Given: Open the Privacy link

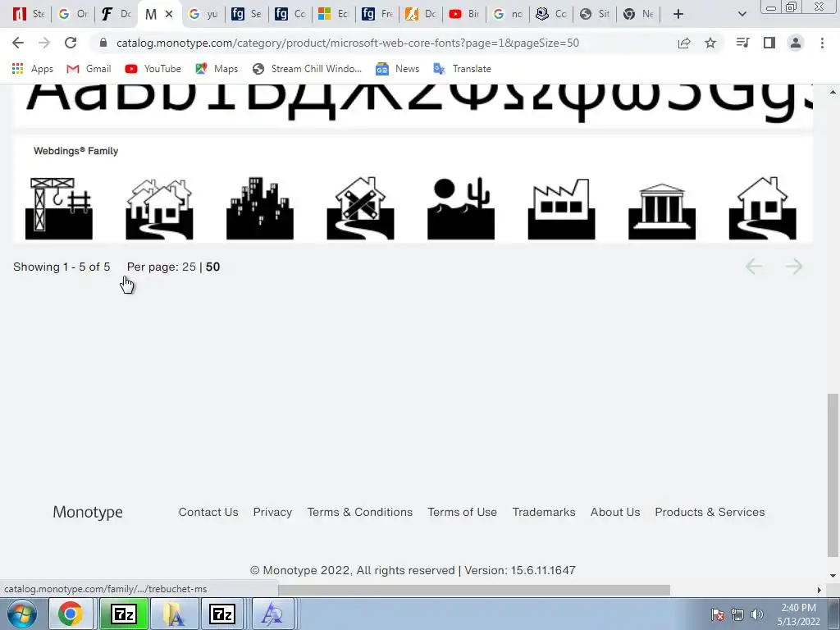Looking at the screenshot, I should click(x=272, y=512).
